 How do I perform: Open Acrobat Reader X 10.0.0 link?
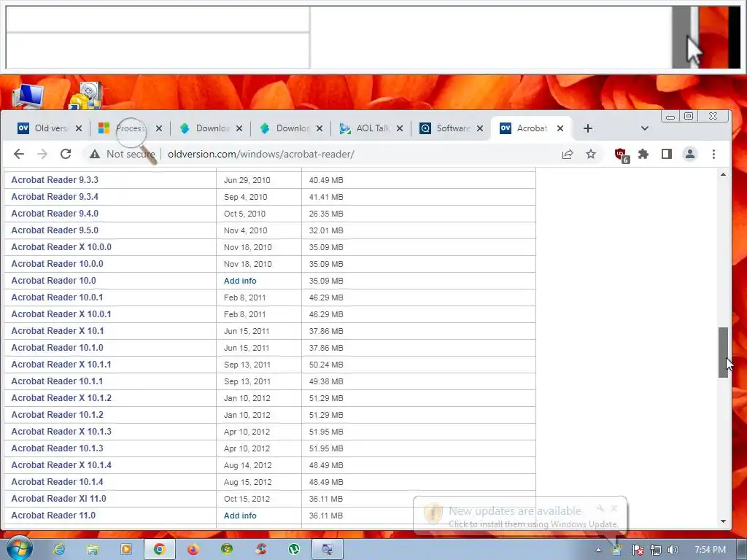click(61, 246)
